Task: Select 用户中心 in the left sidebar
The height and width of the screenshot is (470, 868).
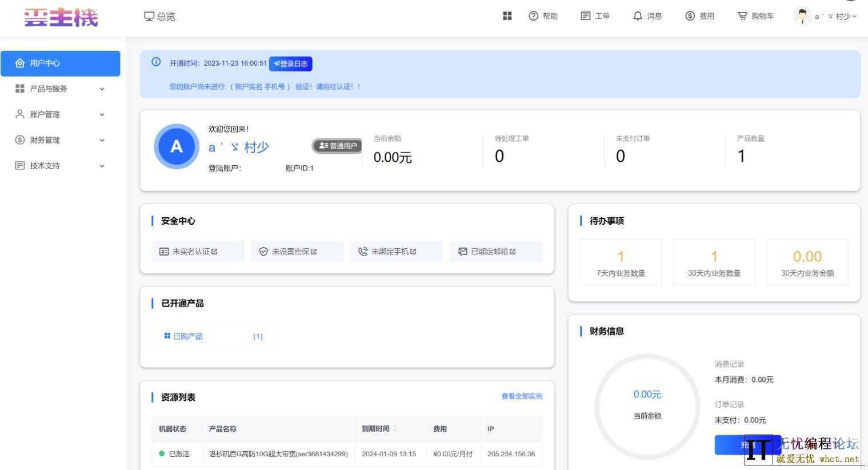Action: [60, 63]
